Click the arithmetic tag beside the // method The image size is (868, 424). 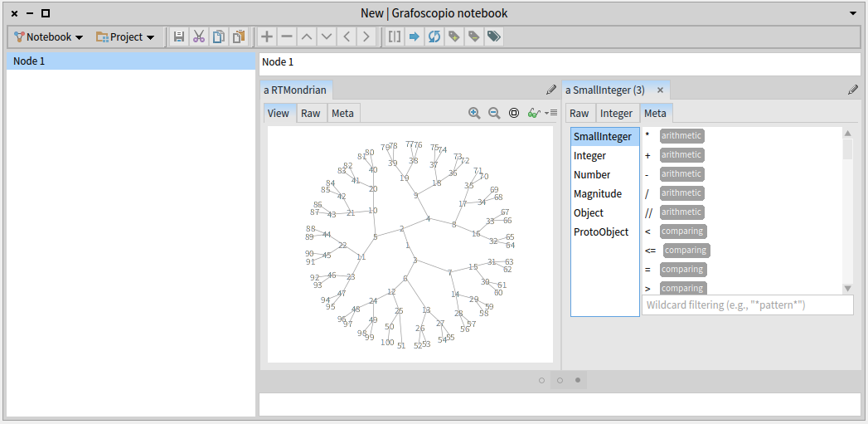pos(681,212)
